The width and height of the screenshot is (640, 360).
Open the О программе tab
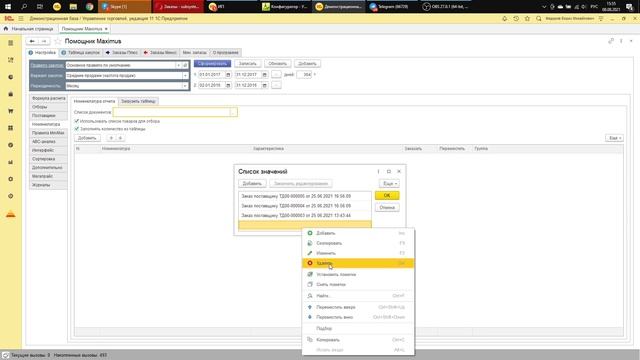click(x=225, y=53)
